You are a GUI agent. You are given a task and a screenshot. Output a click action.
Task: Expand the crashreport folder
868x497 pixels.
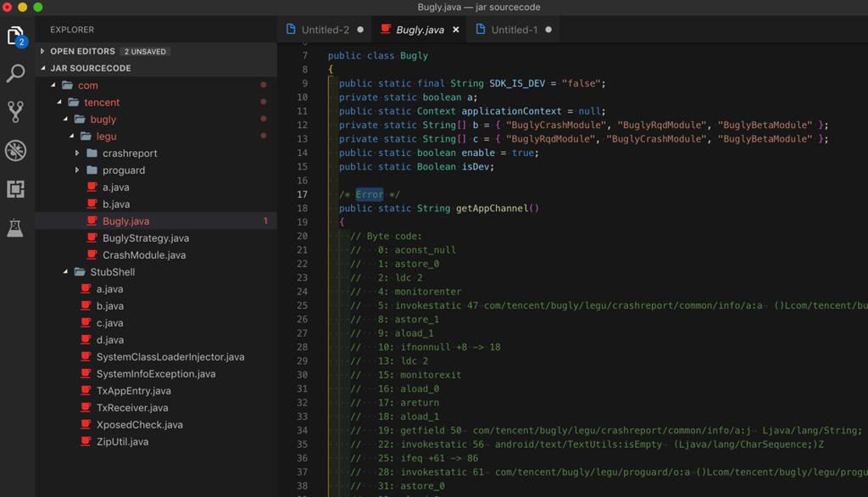pos(130,154)
